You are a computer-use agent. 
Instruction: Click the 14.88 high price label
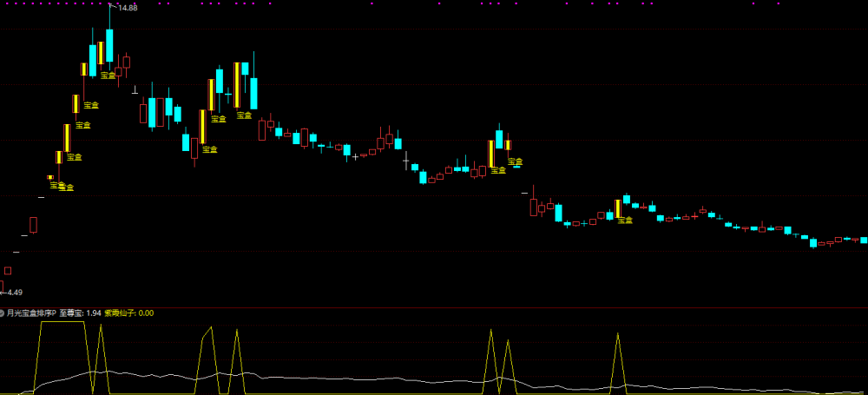pos(128,9)
